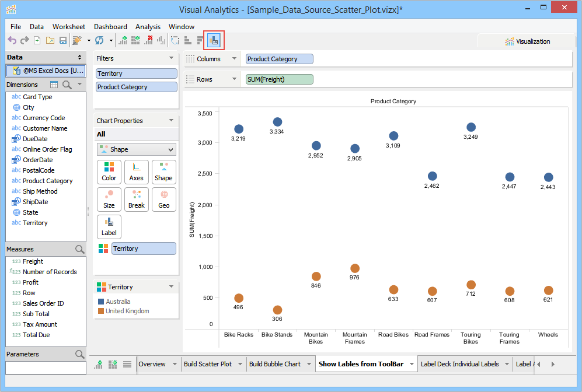Click the Undo arrow in the toolbar
This screenshot has height=392, width=582.
[12, 41]
